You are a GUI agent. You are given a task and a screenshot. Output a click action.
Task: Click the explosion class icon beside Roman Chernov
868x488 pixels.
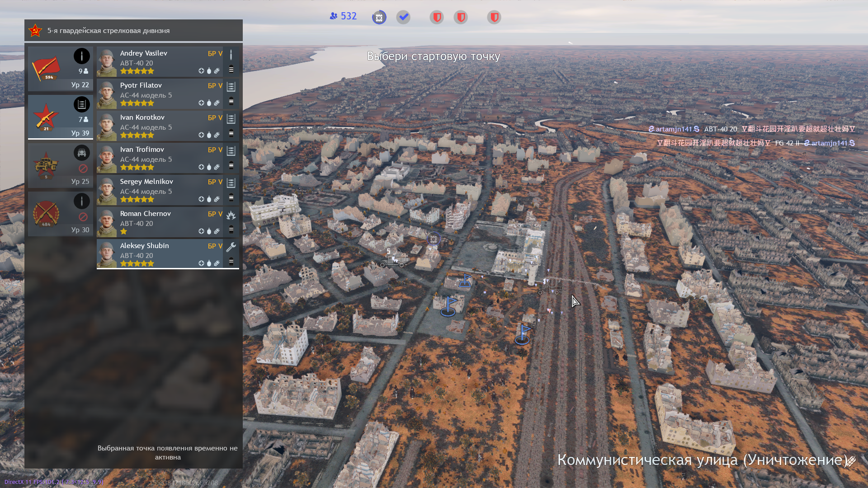tap(231, 215)
